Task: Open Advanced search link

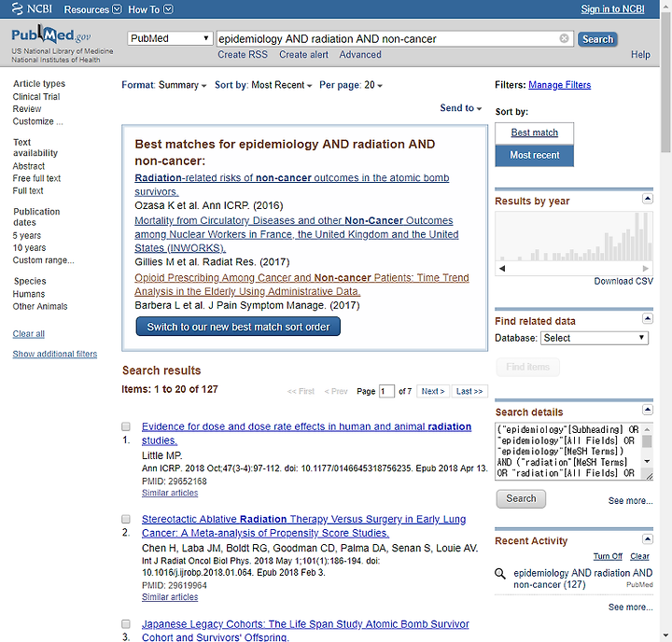Action: pos(360,55)
